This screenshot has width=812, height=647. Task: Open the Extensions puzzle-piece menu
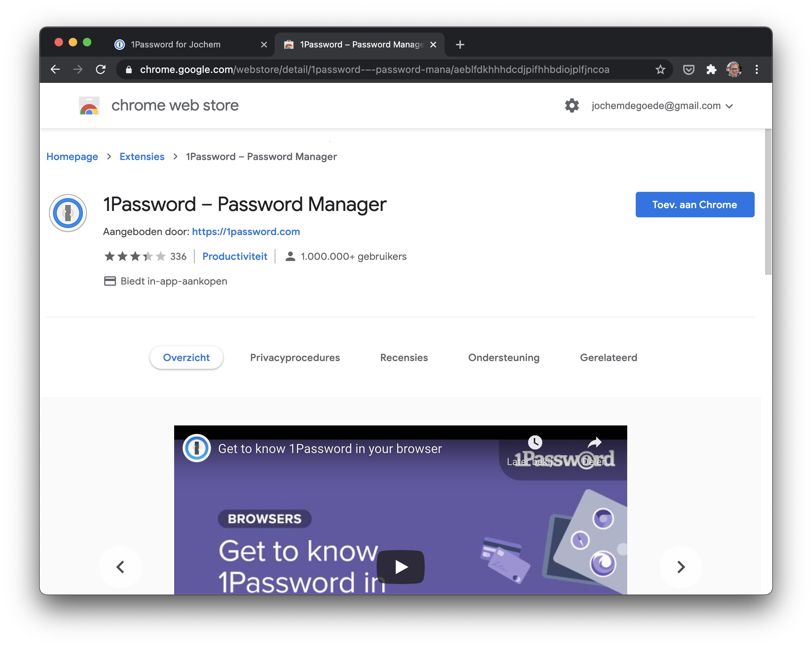tap(711, 69)
